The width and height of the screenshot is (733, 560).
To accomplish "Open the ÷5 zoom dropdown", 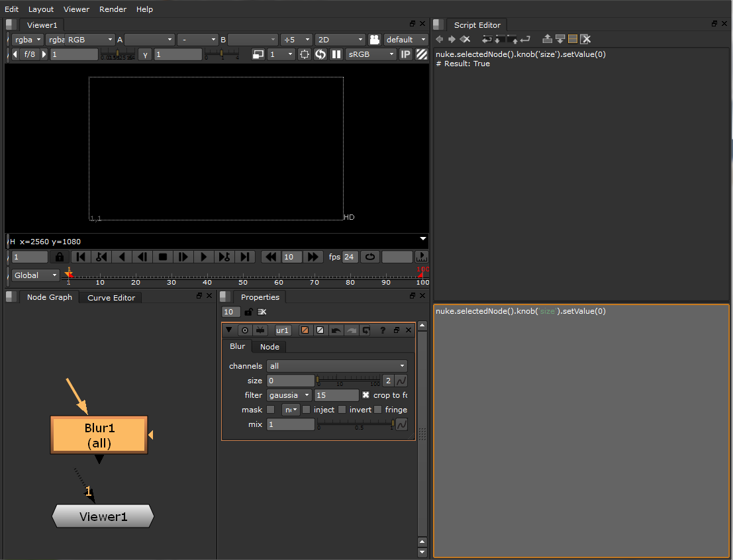I will (297, 40).
